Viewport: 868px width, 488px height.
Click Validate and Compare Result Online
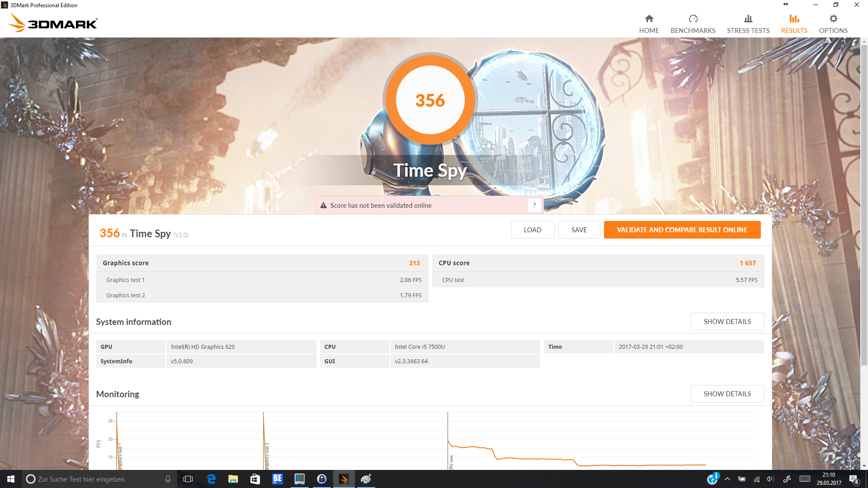tap(682, 230)
